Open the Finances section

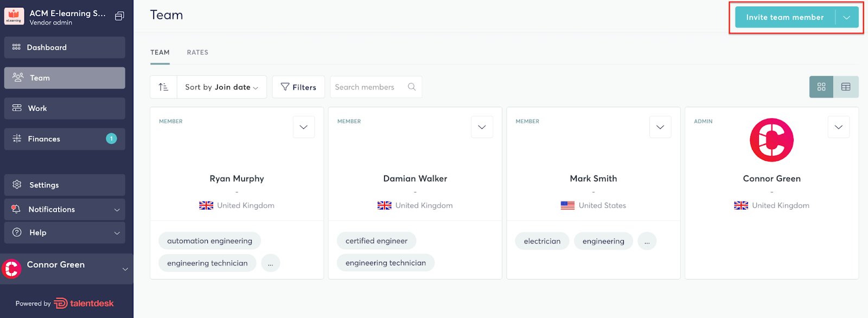click(x=65, y=139)
